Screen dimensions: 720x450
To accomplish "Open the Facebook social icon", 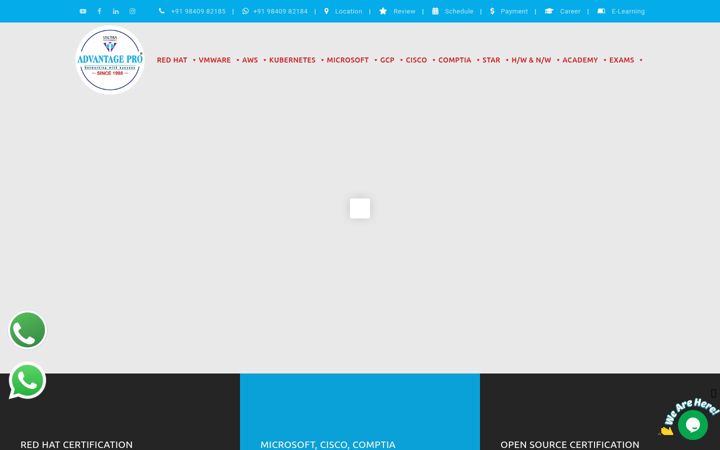I will point(99,11).
